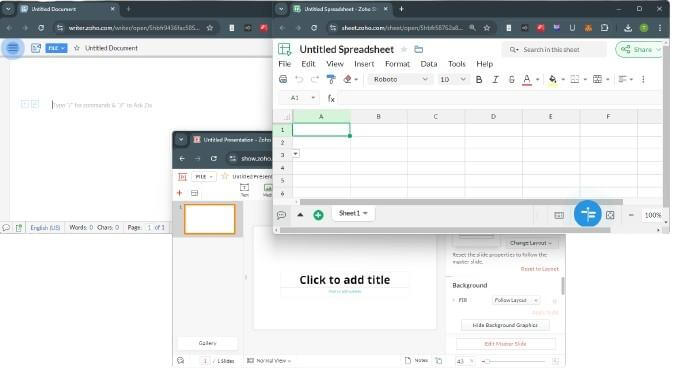Open the FILE button in Zoho Writer

pos(56,48)
